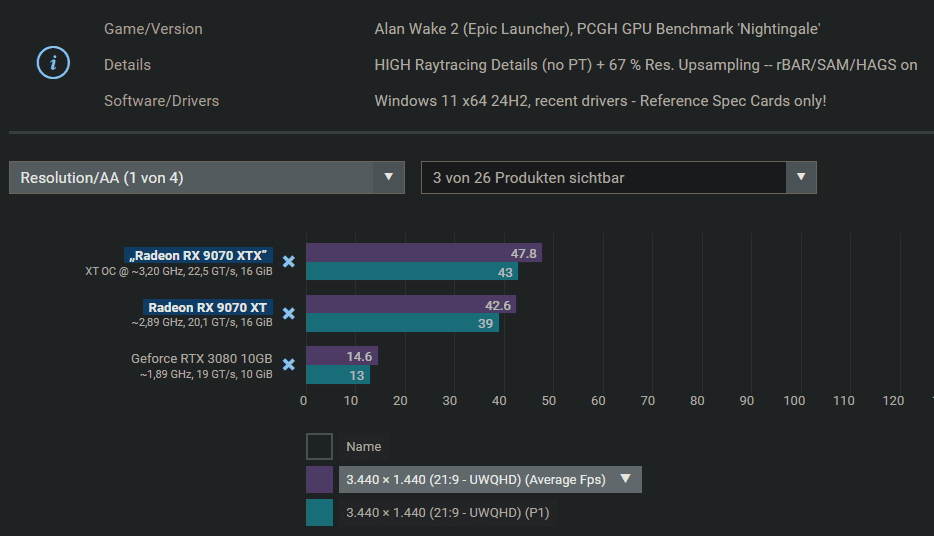
Task: Click the Game/Version label
Action: tap(153, 29)
